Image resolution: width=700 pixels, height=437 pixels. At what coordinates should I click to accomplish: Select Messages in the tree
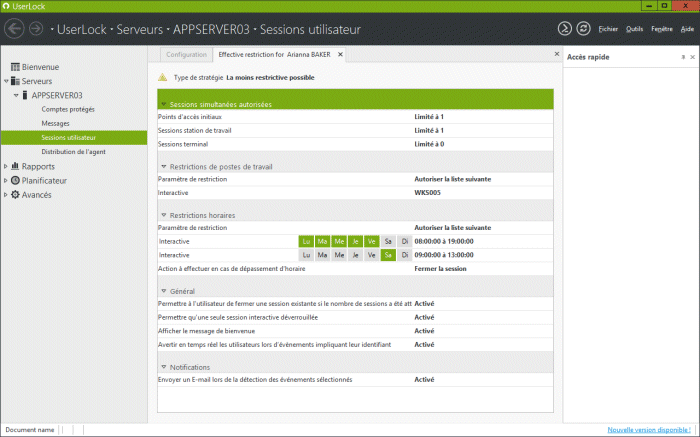(55, 123)
